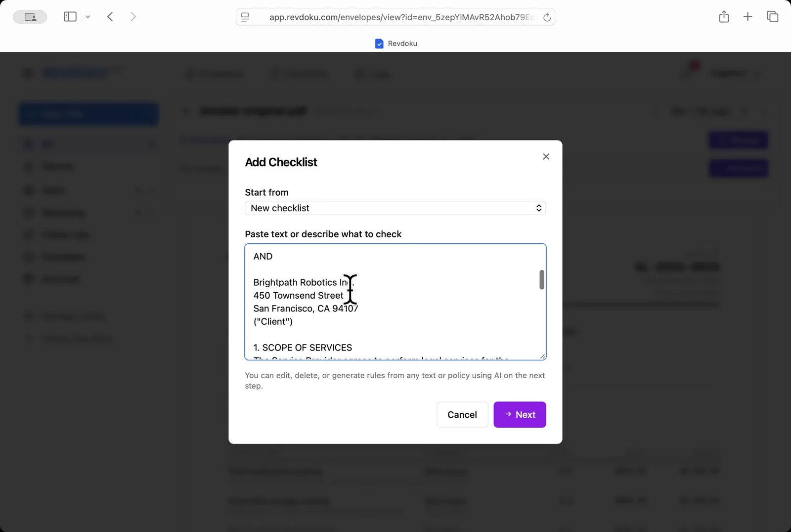Show all tabs overview
The height and width of the screenshot is (532, 791).
tap(772, 16)
